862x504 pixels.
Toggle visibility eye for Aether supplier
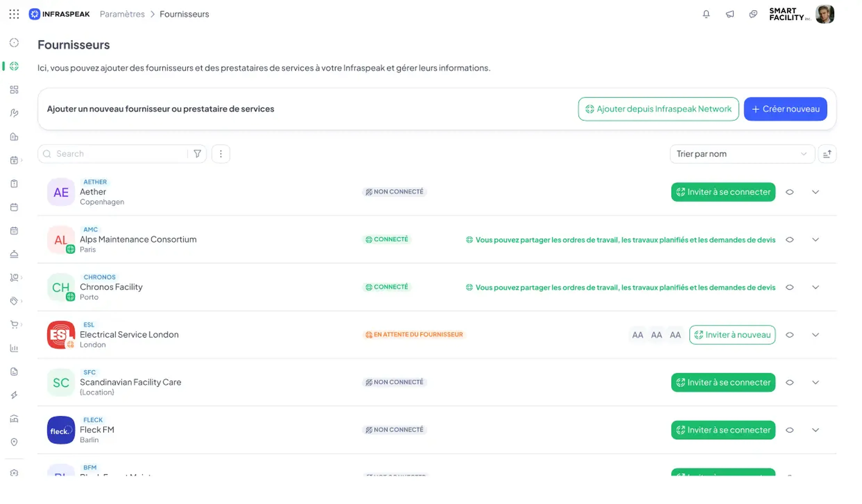(x=790, y=192)
